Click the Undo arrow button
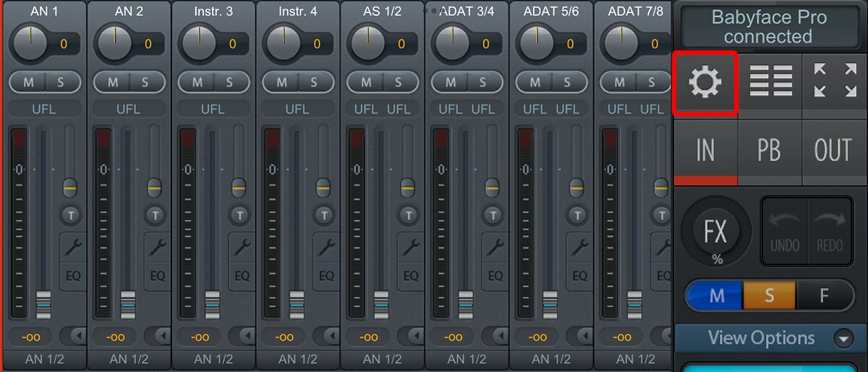The width and height of the screenshot is (868, 372). pos(784,230)
